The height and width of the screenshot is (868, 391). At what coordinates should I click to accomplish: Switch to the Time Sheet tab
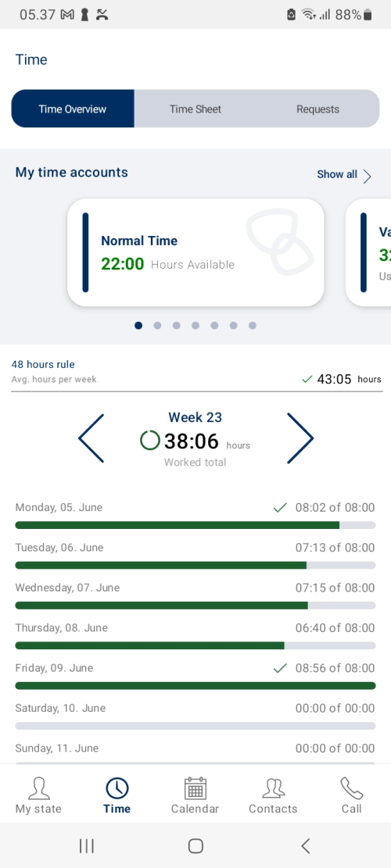(x=195, y=109)
